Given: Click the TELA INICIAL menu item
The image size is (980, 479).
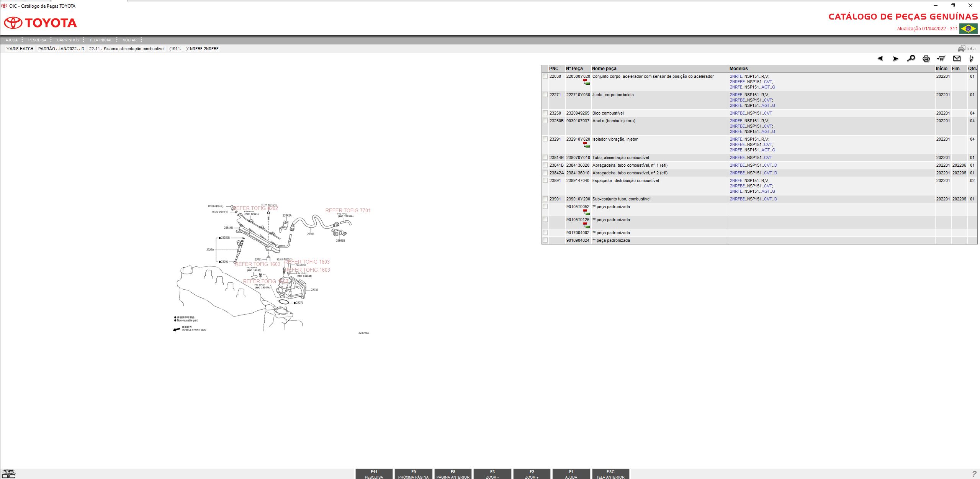Looking at the screenshot, I should 101,40.
